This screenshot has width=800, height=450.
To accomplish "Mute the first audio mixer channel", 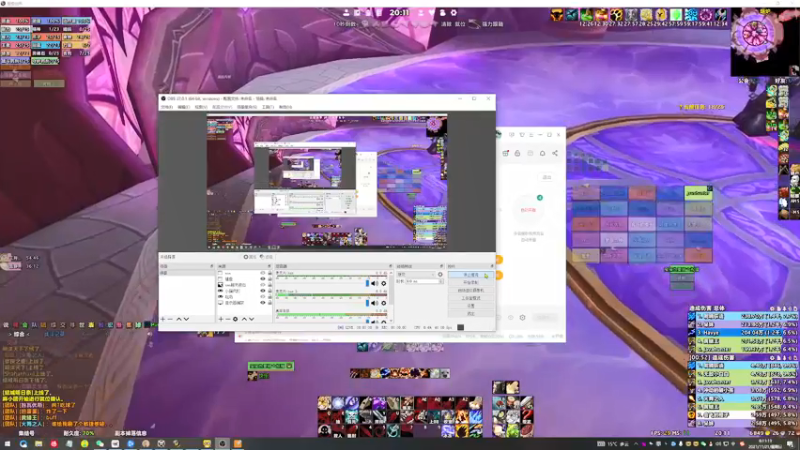I will [374, 283].
